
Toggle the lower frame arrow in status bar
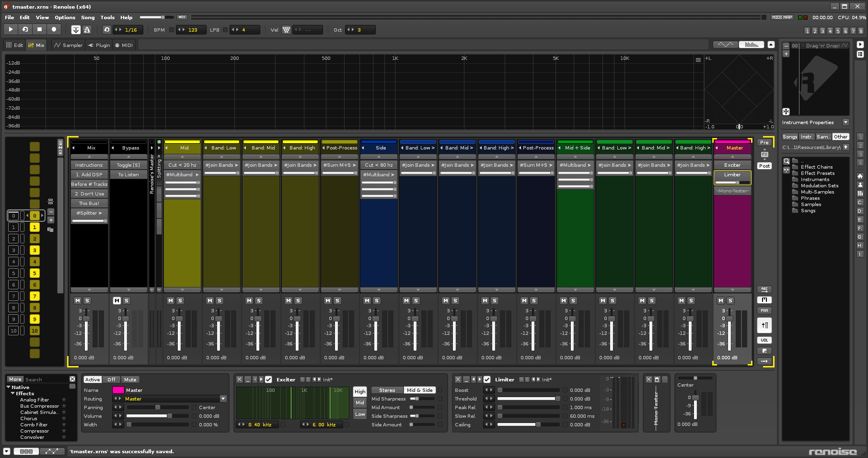click(6, 451)
